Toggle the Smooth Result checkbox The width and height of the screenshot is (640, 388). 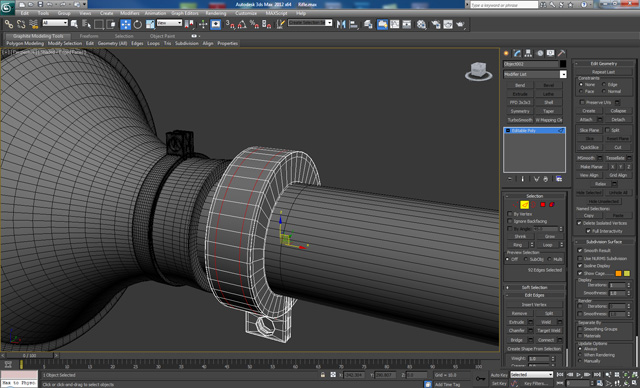580,251
